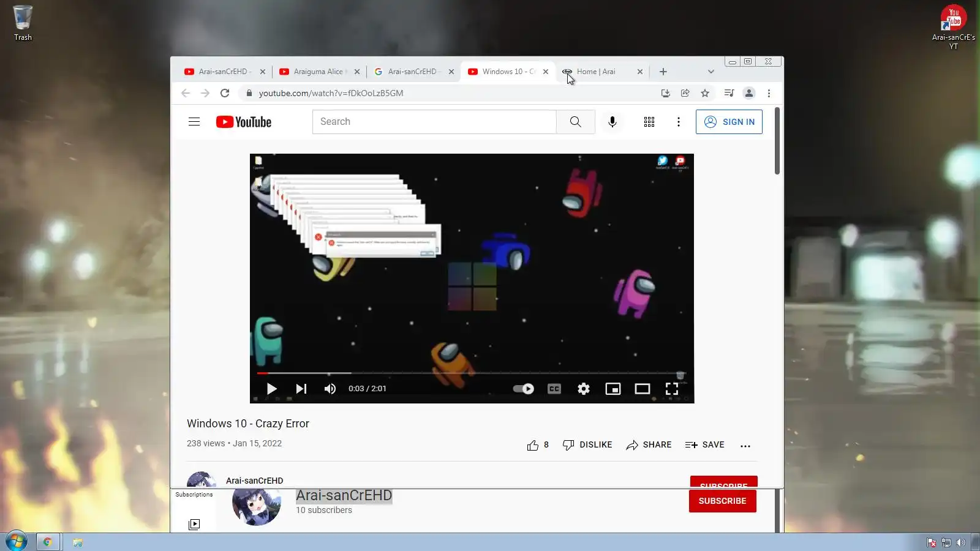Click the SIGN IN button
980x551 pixels.
pos(729,122)
